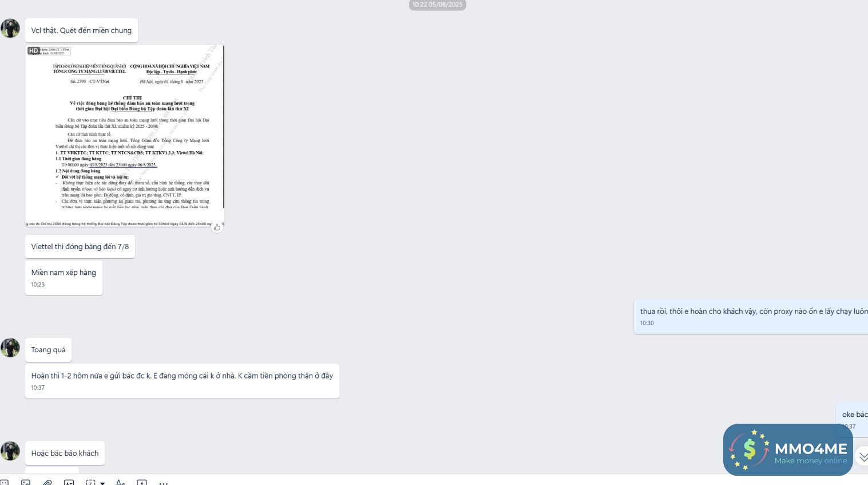Click the 'Hoặc bác báo khách' message

click(x=65, y=453)
